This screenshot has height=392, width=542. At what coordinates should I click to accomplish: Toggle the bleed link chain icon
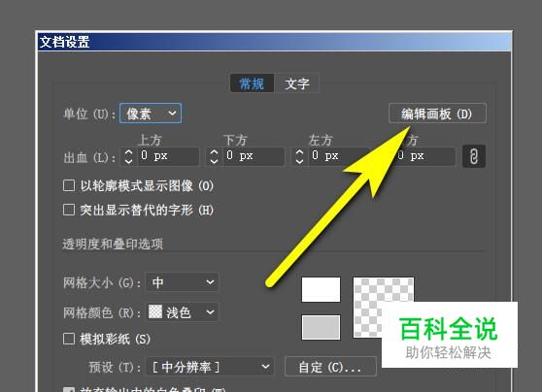click(x=474, y=156)
